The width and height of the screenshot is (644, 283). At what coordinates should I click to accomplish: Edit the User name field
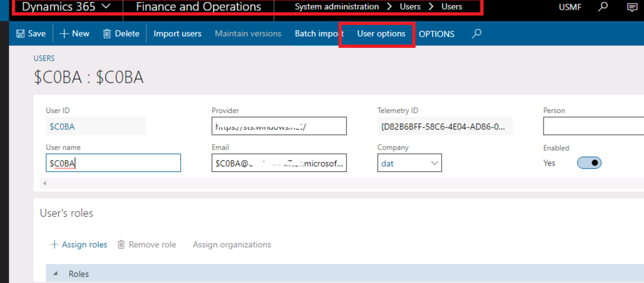pos(113,163)
